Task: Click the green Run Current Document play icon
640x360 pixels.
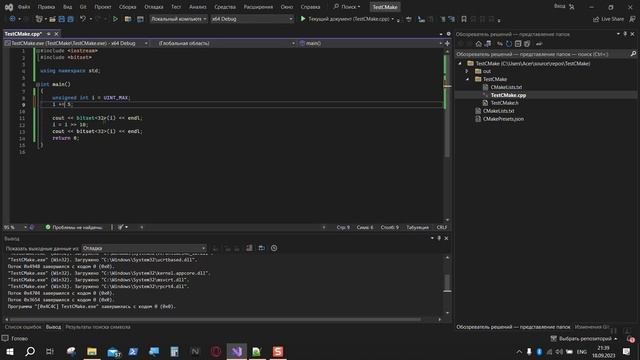Action: click(x=303, y=19)
